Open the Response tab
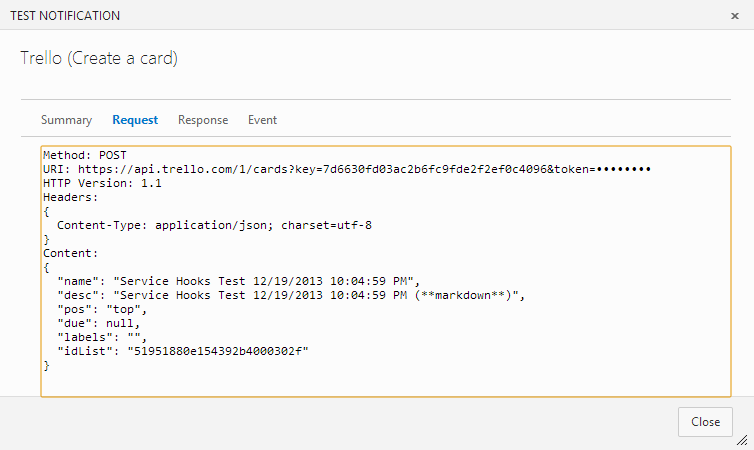 203,120
